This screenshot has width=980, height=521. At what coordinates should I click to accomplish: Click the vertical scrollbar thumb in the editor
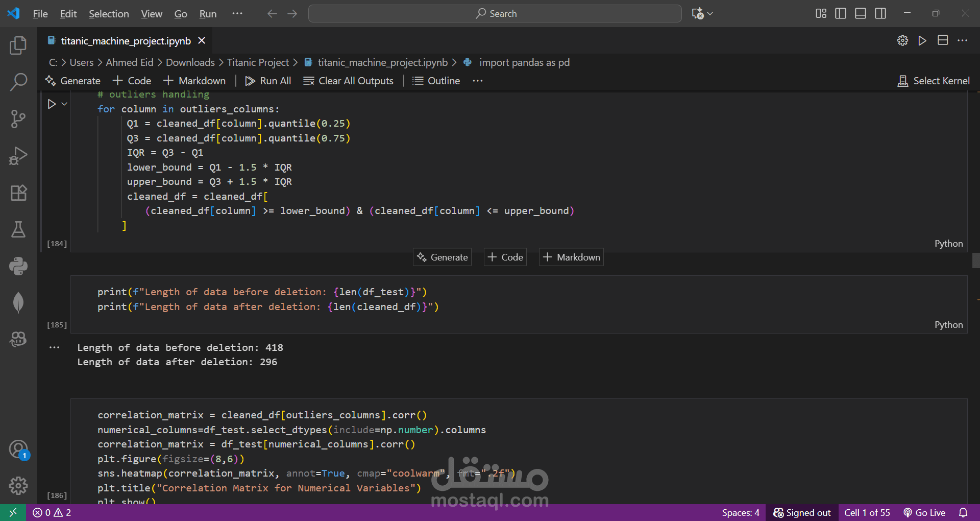(x=976, y=260)
